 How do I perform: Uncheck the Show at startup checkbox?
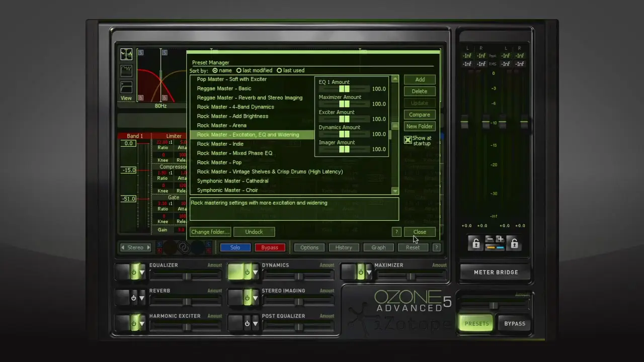click(408, 140)
